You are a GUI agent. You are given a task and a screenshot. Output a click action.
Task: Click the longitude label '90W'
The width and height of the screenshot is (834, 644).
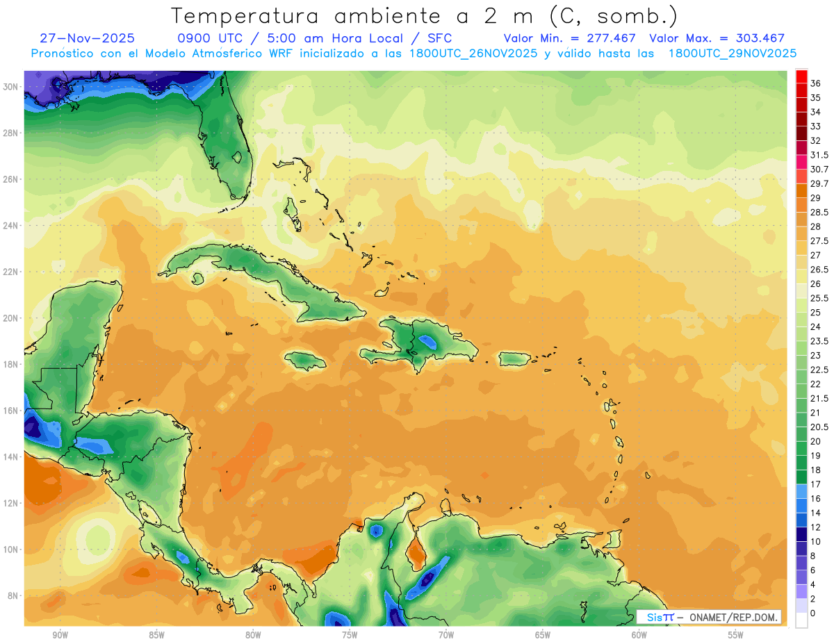[x=60, y=636]
